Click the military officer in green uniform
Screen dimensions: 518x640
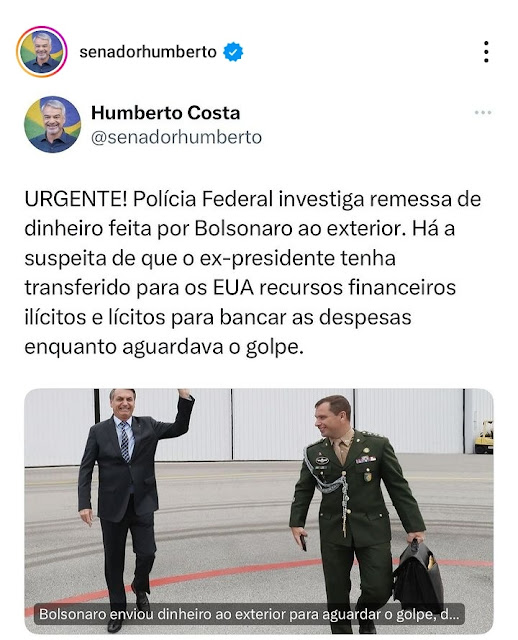(x=351, y=510)
